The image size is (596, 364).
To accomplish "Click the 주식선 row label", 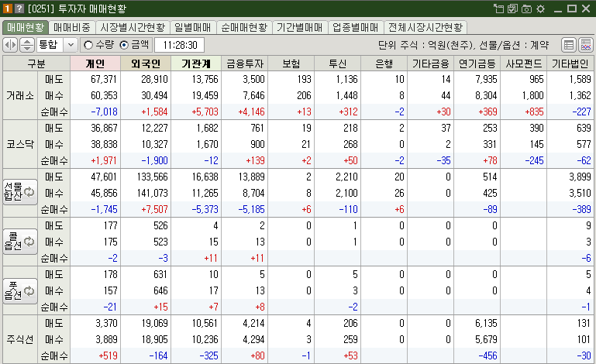I will coord(20,339).
